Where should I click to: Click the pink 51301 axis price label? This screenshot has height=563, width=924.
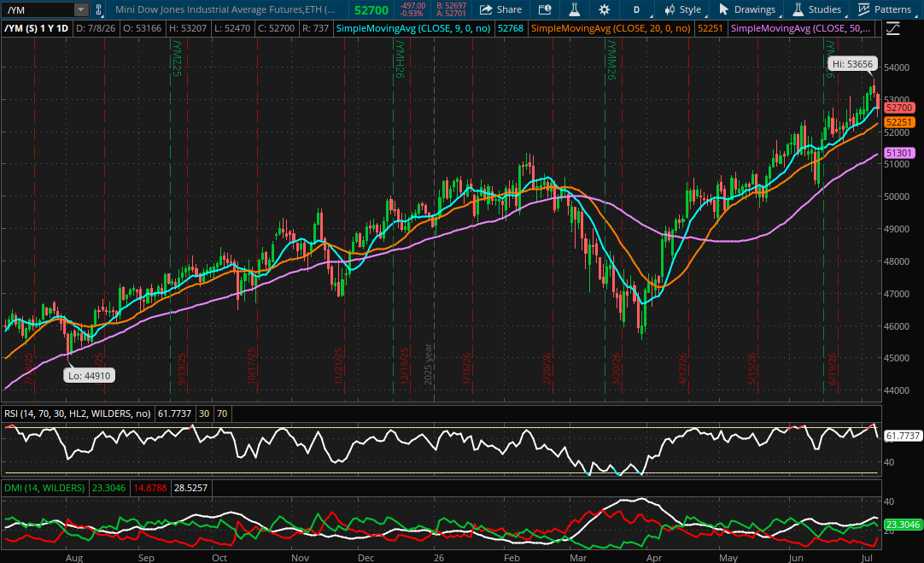coord(899,153)
